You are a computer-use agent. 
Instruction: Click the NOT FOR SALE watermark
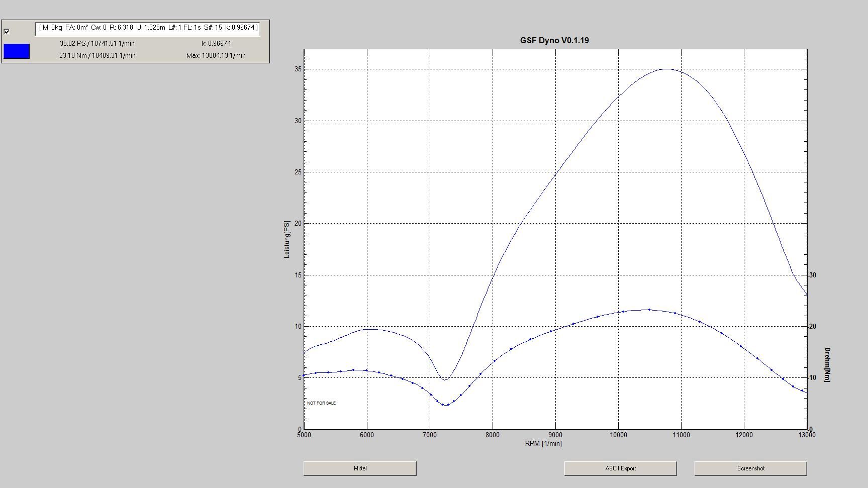click(x=321, y=403)
